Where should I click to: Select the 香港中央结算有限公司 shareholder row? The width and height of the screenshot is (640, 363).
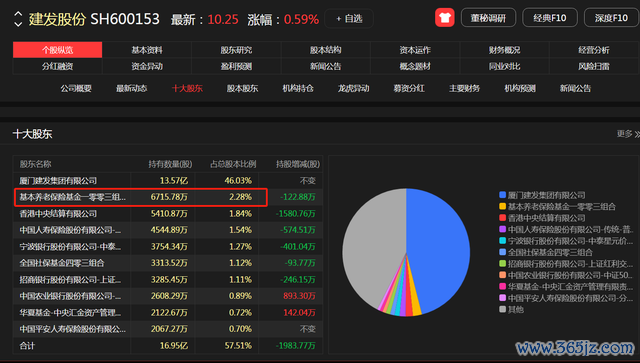coord(168,214)
